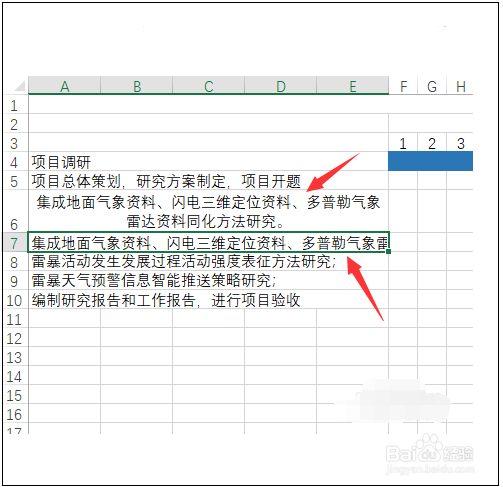Select row 3 header

click(15, 142)
